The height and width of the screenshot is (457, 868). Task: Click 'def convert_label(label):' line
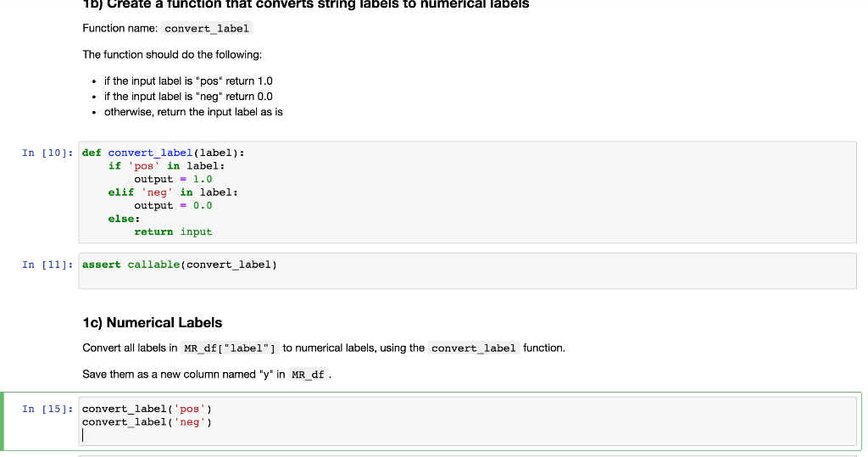[164, 153]
